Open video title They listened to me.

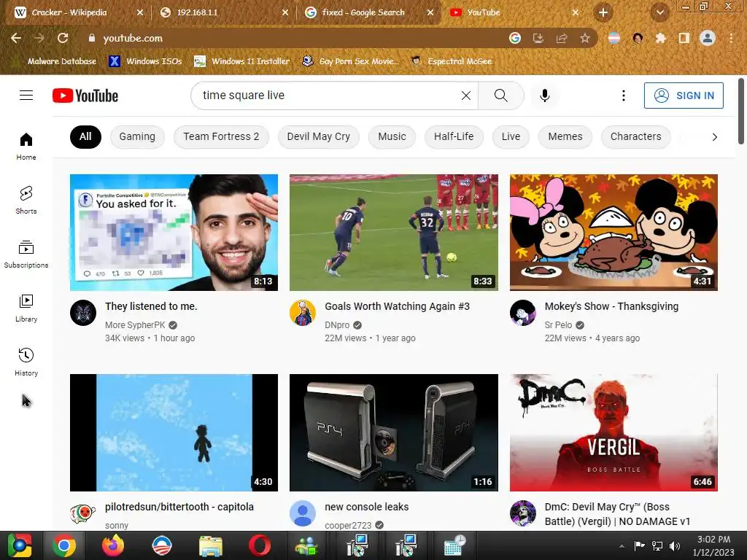151,306
